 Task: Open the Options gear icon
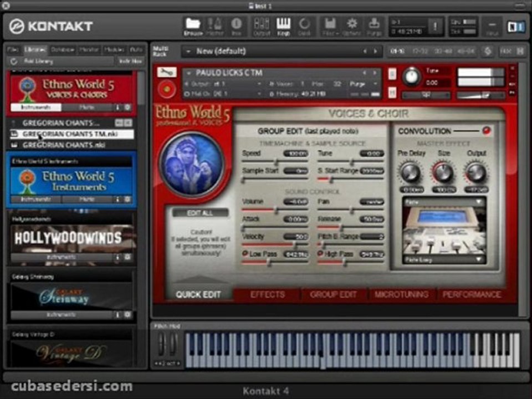[x=352, y=27]
